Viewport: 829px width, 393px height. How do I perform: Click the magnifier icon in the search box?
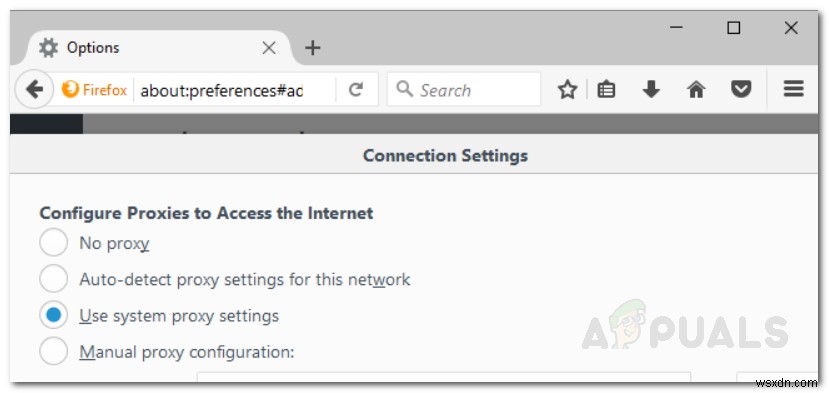click(404, 89)
